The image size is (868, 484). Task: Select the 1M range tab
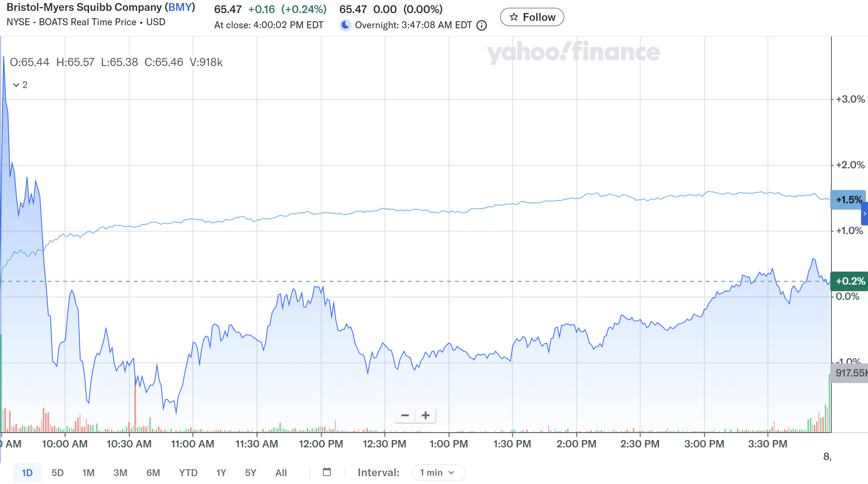88,473
